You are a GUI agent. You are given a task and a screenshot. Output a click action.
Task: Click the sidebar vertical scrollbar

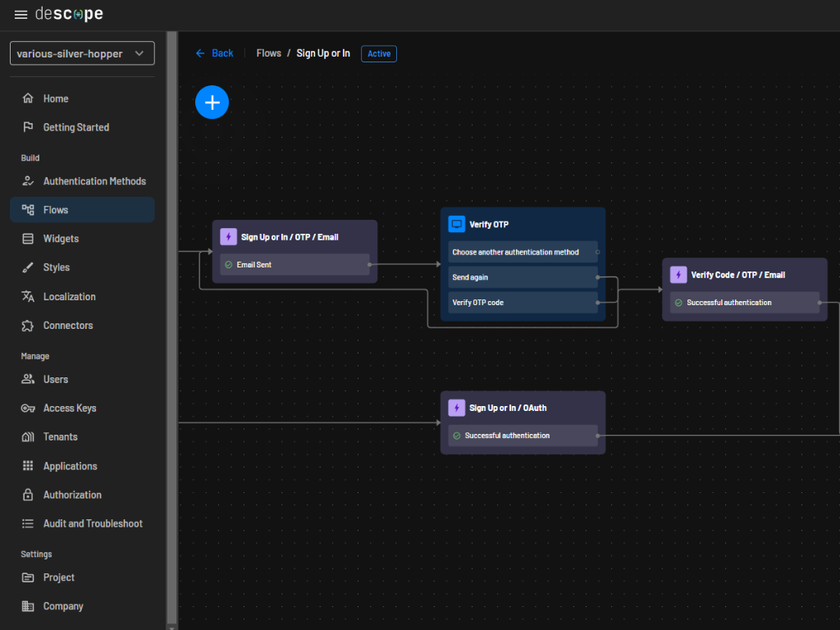171,328
